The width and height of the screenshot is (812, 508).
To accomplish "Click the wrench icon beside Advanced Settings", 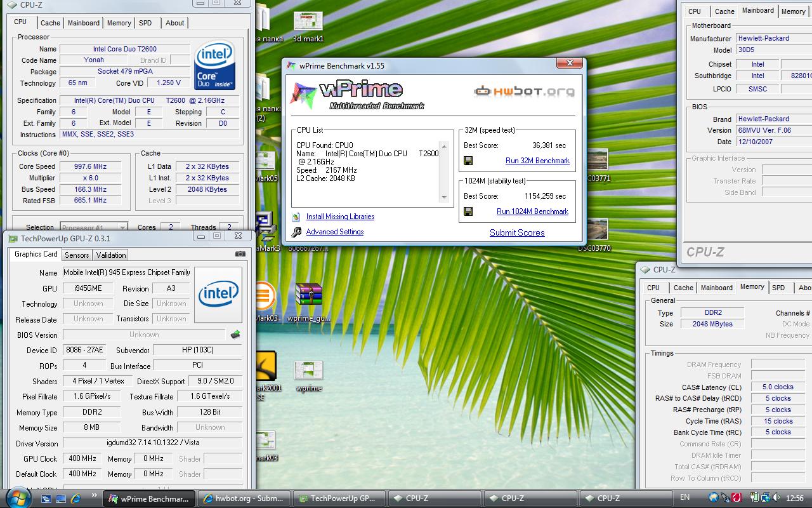I will [x=296, y=232].
